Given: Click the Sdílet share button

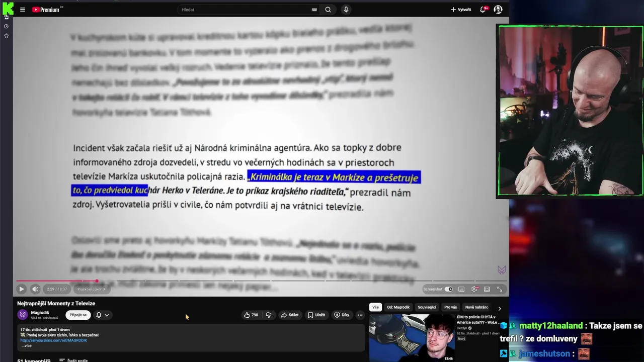Looking at the screenshot, I should [x=290, y=315].
